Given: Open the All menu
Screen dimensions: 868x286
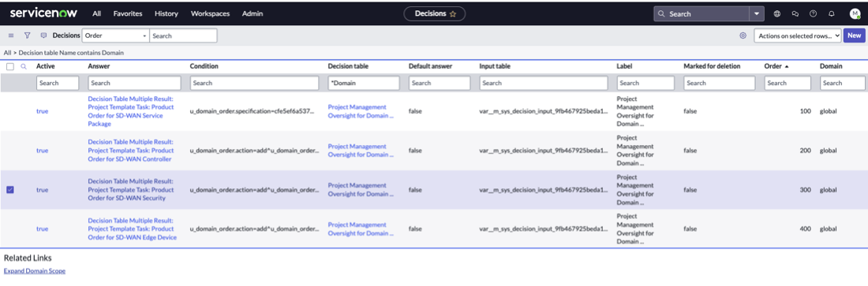Looking at the screenshot, I should [x=97, y=14].
